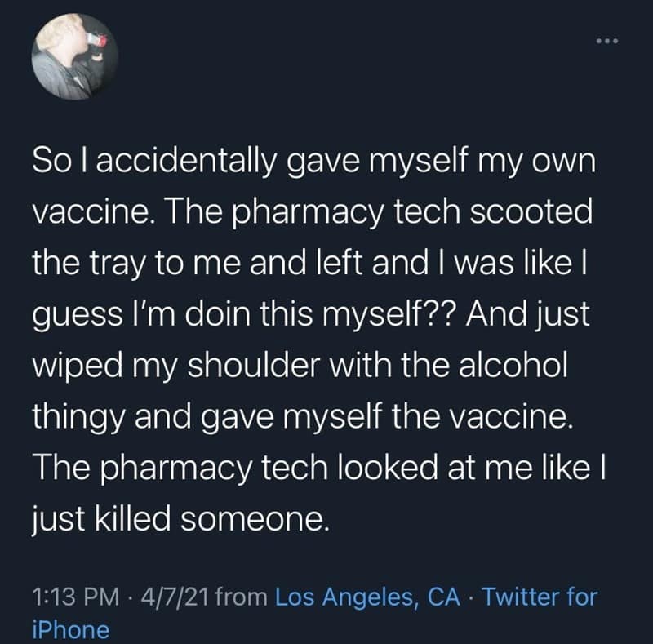Screen dimensions: 653x644
Task: Click the word "iPhone" on the last line
Action: (x=70, y=630)
